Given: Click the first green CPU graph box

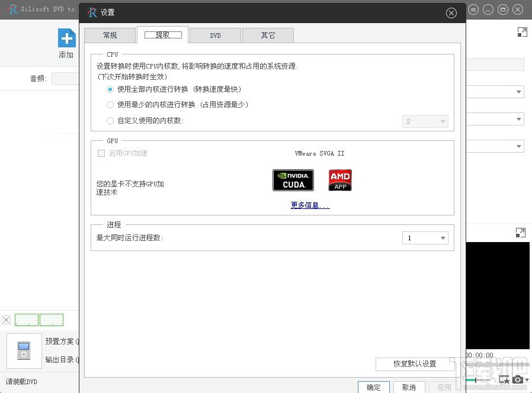Looking at the screenshot, I should 27,320.
